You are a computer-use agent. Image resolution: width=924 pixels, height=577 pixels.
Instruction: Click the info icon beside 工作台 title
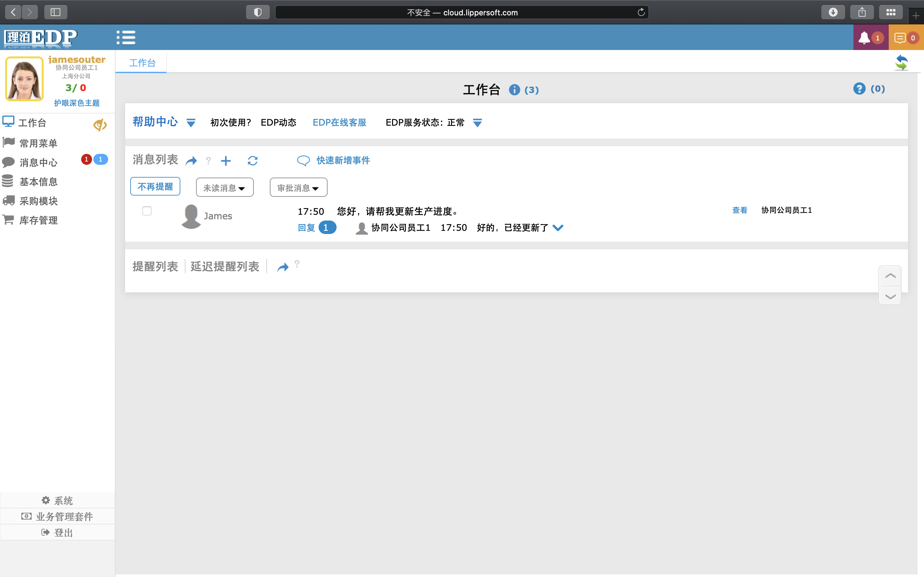[x=514, y=90]
